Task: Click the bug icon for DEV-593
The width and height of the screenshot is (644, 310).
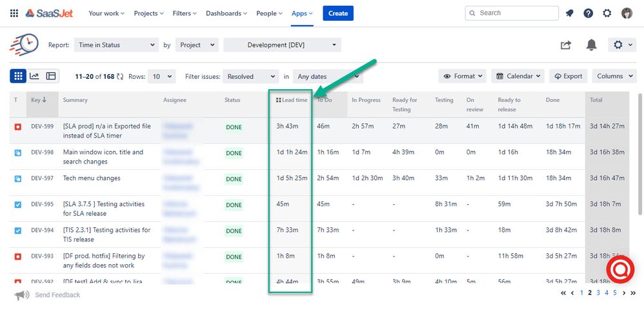Action: coord(17,256)
